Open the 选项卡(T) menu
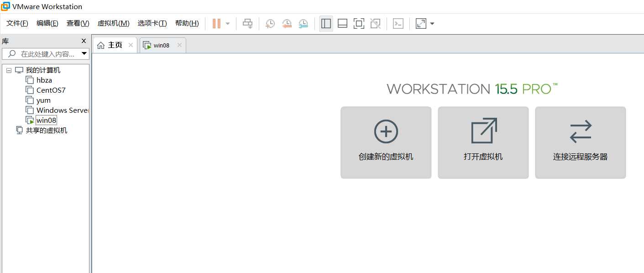The image size is (644, 273). [152, 23]
